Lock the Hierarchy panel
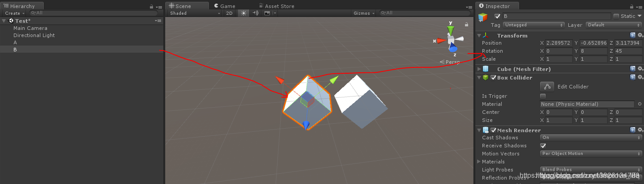This screenshot has width=644, height=184. pos(152,6)
